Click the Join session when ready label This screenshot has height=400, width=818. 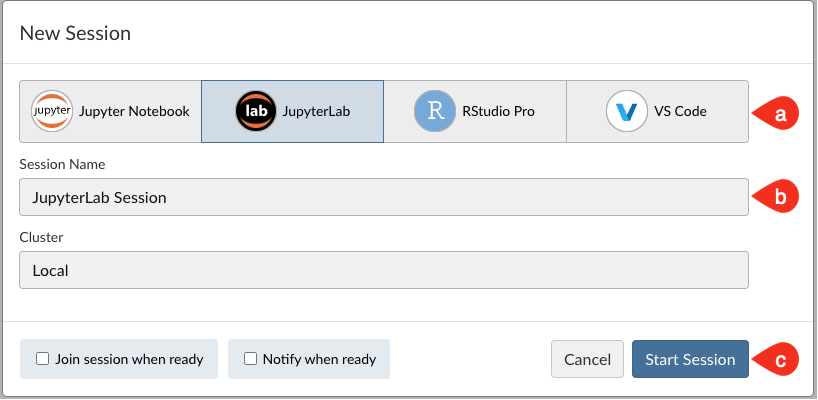[x=129, y=359]
